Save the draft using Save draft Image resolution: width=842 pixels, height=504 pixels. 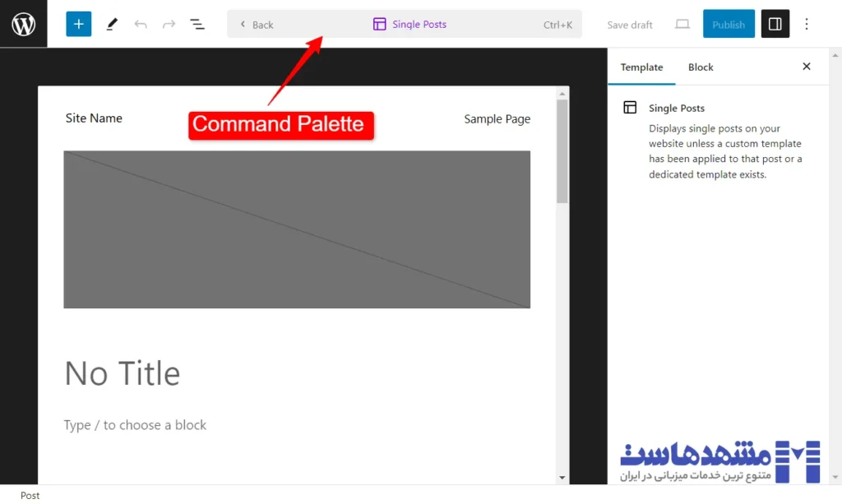tap(629, 24)
